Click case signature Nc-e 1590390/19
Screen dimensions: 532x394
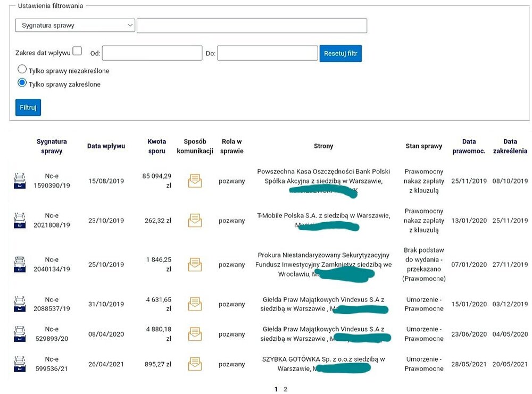tap(52, 181)
